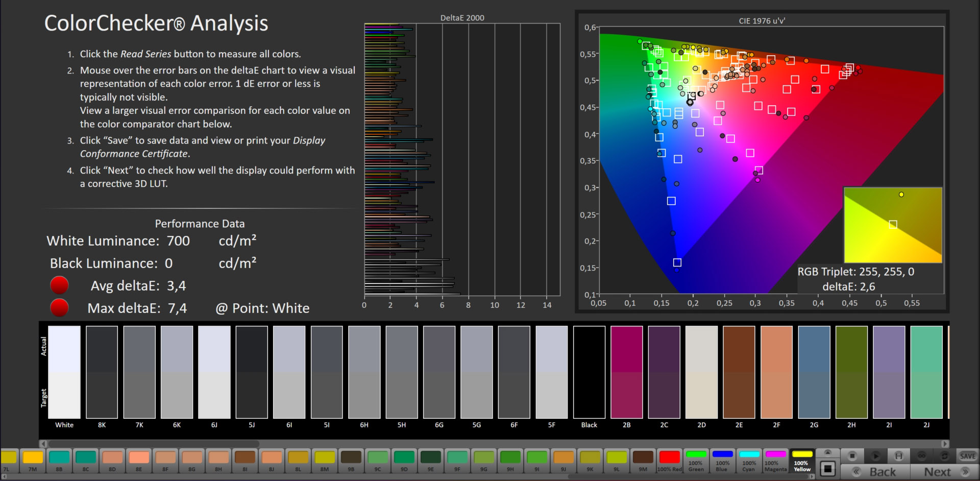This screenshot has width=980, height=481.
Task: Click the 5F comparator swatch
Action: click(x=551, y=372)
